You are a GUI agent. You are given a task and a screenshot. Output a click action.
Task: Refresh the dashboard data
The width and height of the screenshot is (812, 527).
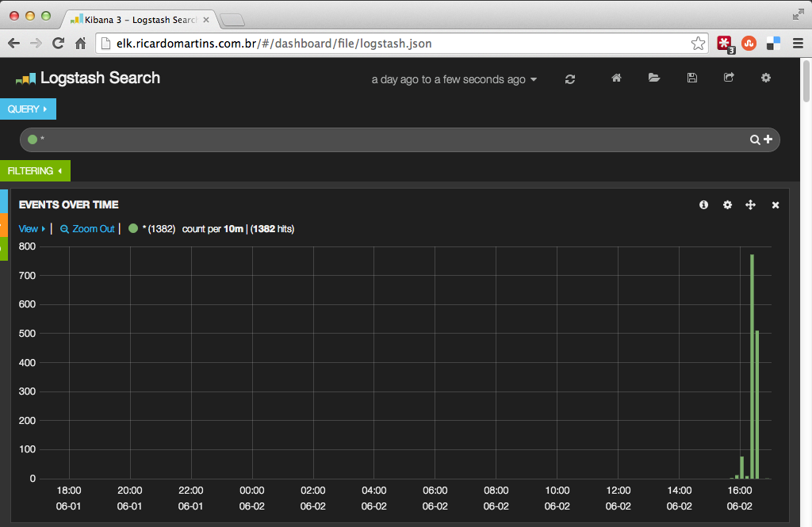[x=570, y=78]
